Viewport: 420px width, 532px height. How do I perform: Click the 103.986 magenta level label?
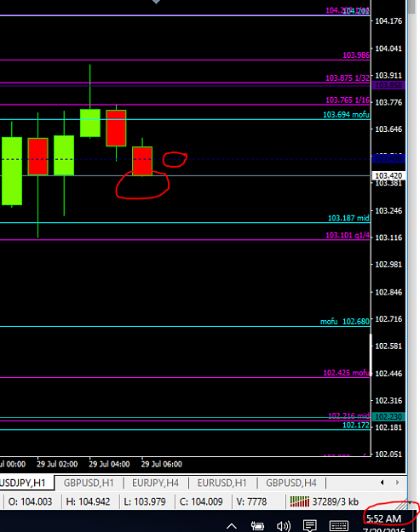(356, 55)
